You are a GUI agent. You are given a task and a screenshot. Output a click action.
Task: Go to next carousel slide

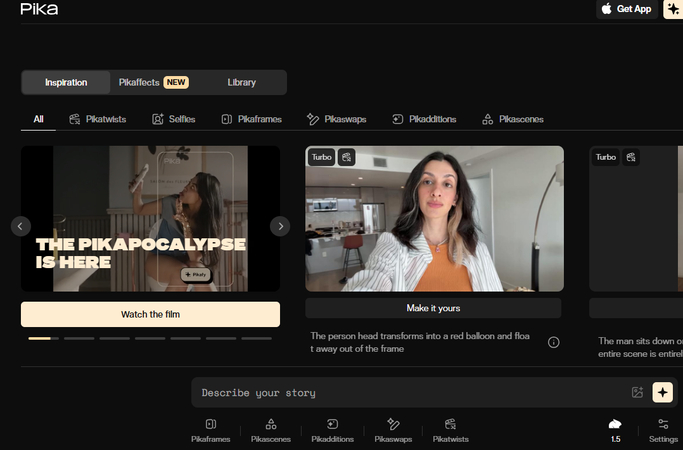tap(280, 226)
